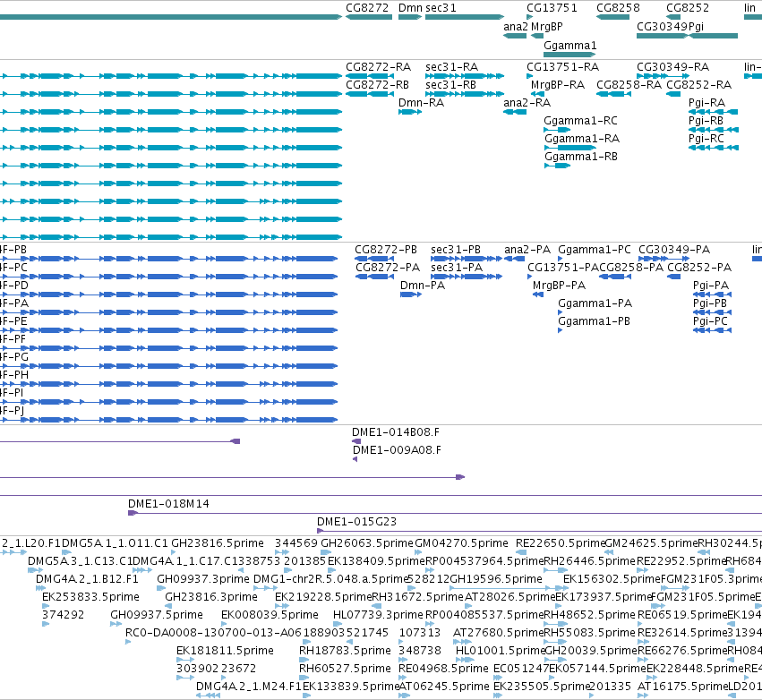Click the ana2-RA transcript label
The height and width of the screenshot is (700, 762).
tap(527, 103)
